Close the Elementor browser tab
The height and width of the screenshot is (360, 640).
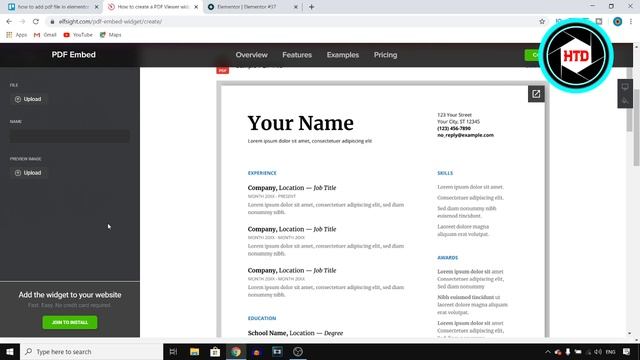(296, 7)
